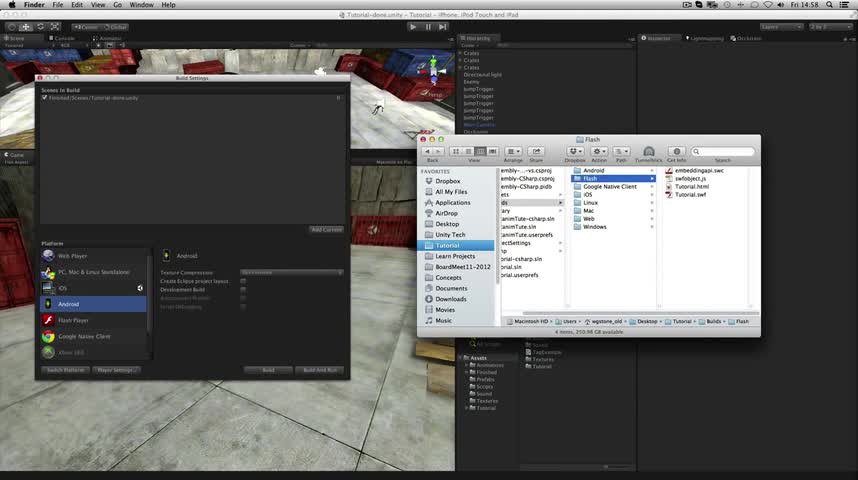Open Downloads in Finder sidebar
This screenshot has height=480, width=858.
pos(451,299)
